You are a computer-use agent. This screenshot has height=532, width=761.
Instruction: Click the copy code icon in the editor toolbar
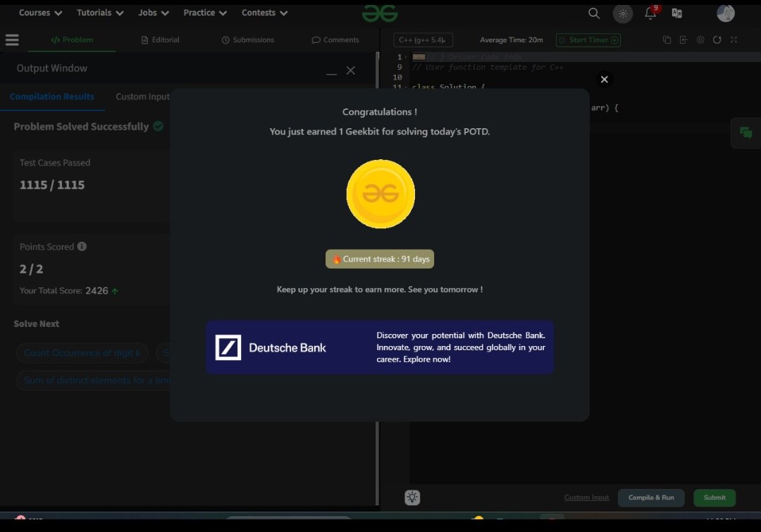click(667, 39)
